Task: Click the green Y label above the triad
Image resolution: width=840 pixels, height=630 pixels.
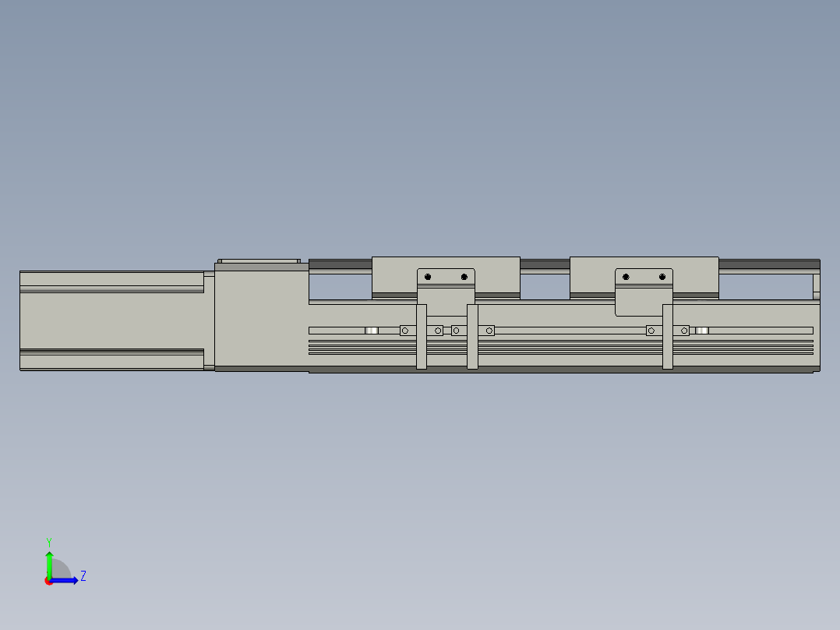Action: coord(49,541)
